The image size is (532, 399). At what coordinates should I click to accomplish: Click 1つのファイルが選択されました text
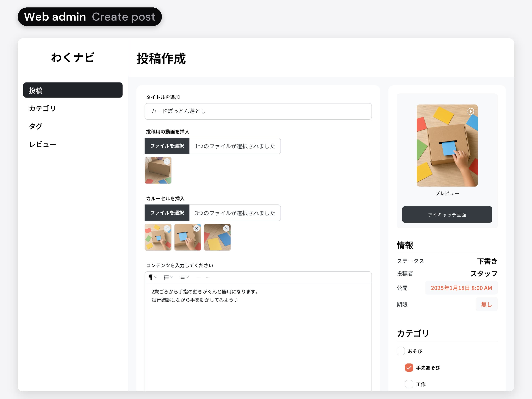[x=235, y=146]
